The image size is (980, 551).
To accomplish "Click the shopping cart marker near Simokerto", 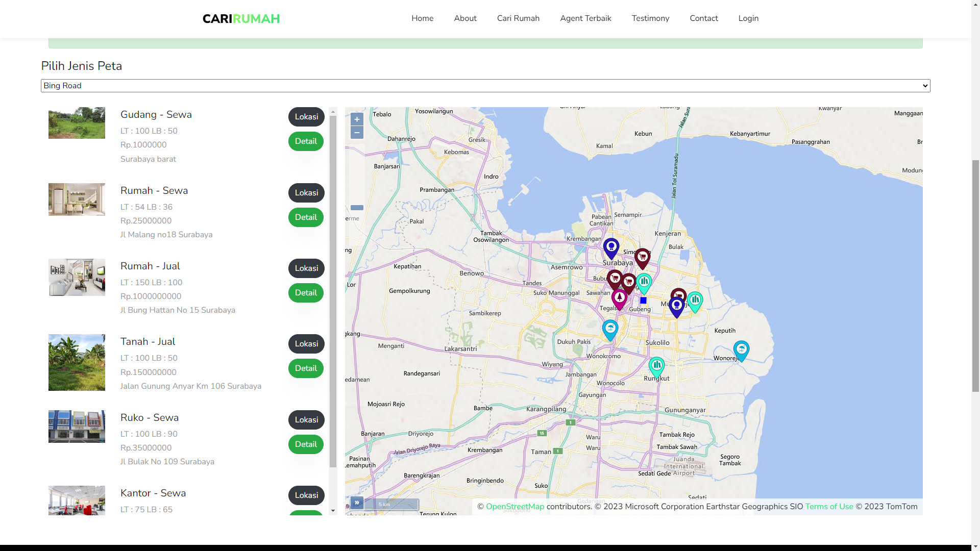I will tap(642, 257).
